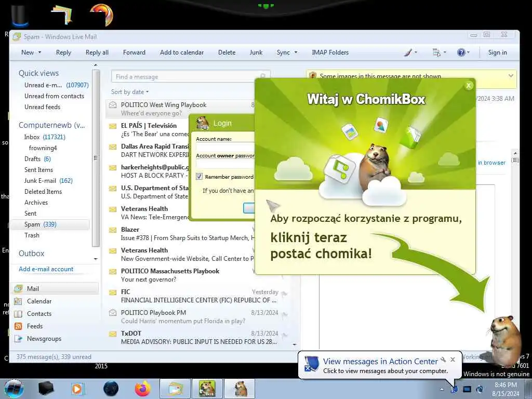Click the Quick views heading

point(38,73)
